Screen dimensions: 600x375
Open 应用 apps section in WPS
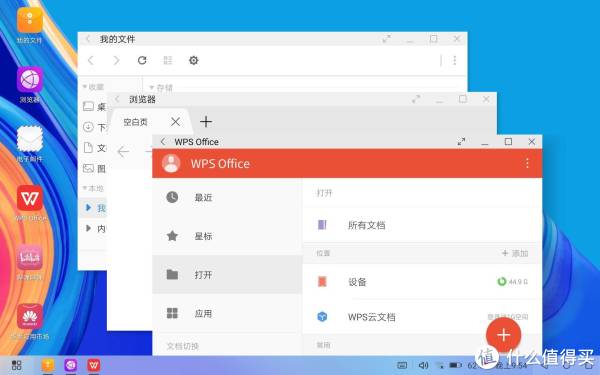227,313
